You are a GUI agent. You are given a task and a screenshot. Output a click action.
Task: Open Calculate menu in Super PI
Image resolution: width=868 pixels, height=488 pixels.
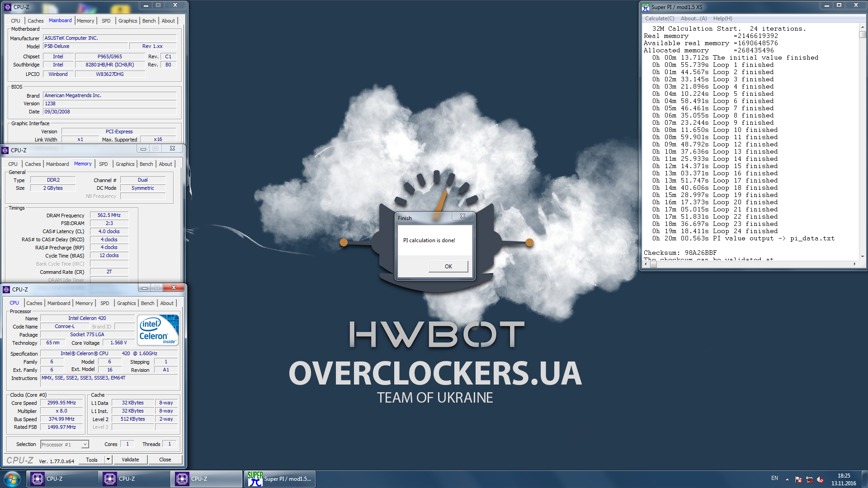pyautogui.click(x=659, y=19)
